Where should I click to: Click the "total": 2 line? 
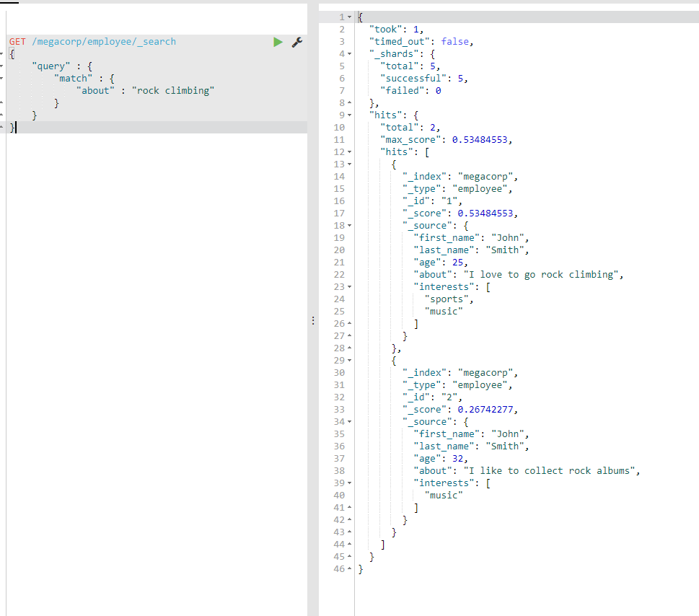(x=410, y=128)
